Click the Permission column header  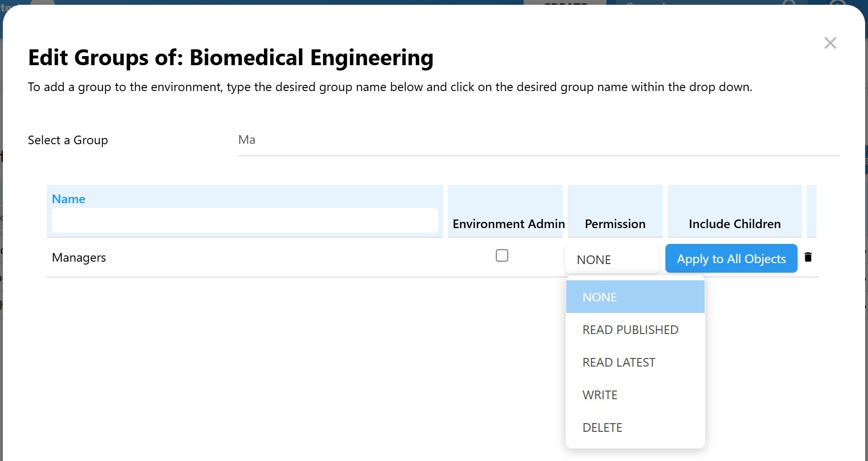[x=615, y=224]
